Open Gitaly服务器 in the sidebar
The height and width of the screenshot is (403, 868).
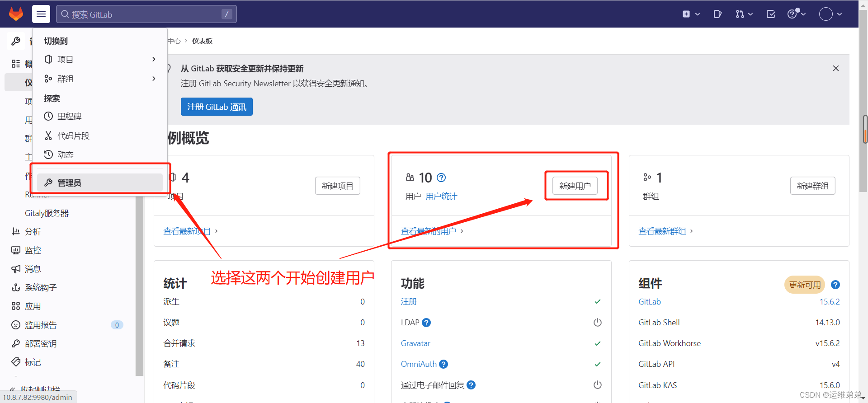47,213
